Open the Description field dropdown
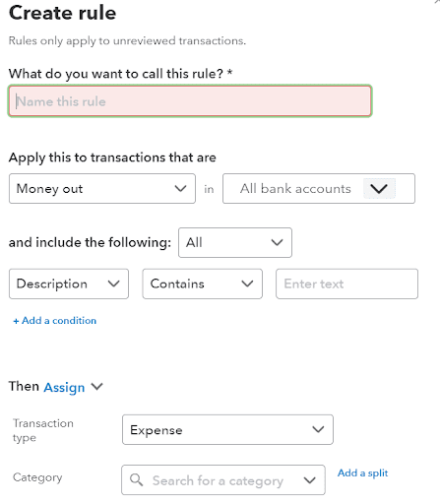This screenshot has width=440, height=504. [69, 283]
